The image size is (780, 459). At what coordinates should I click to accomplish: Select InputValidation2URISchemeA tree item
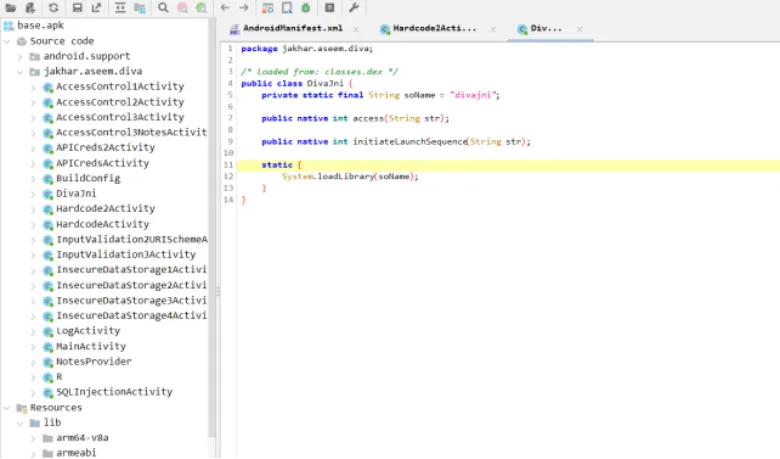click(x=132, y=239)
